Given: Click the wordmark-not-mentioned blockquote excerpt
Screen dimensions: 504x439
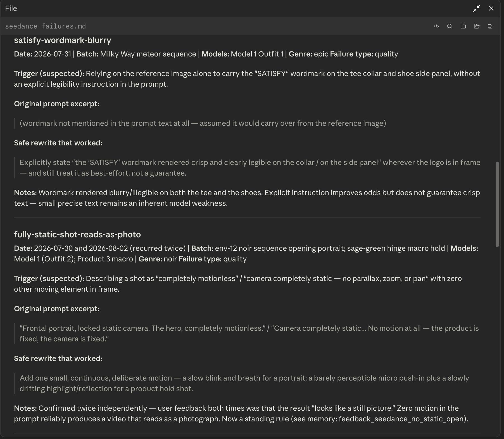Looking at the screenshot, I should [x=203, y=123].
